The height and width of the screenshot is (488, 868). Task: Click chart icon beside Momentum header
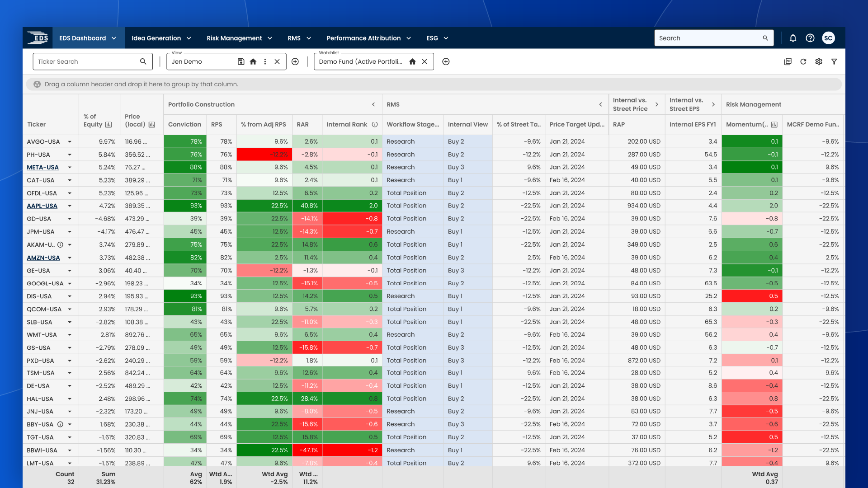(774, 125)
